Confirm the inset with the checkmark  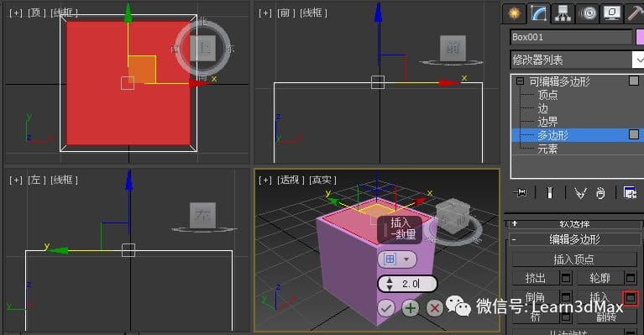pos(385,308)
